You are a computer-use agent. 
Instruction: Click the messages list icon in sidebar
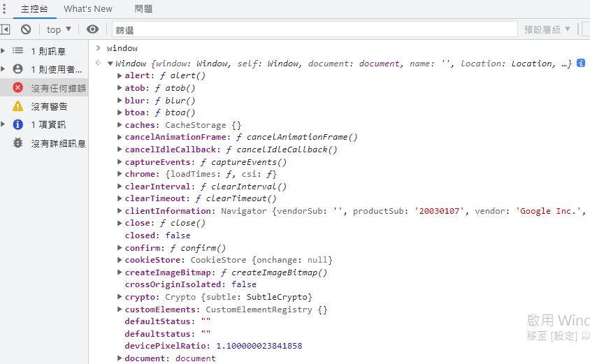point(17,50)
